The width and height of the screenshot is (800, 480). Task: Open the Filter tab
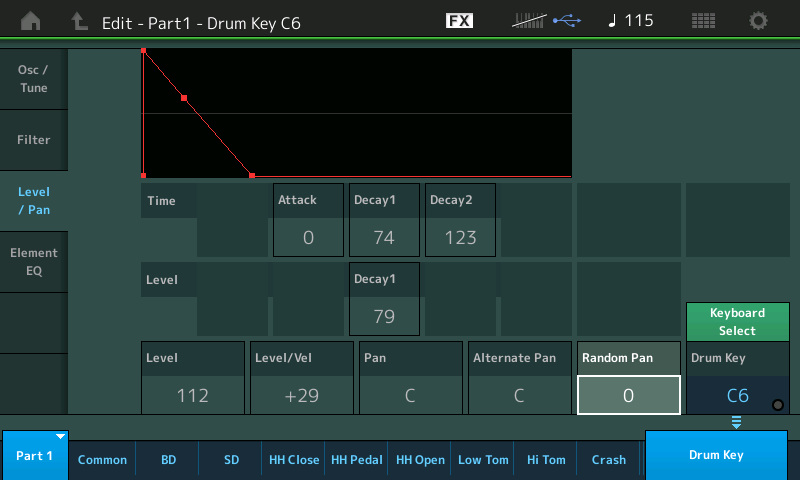[33, 140]
